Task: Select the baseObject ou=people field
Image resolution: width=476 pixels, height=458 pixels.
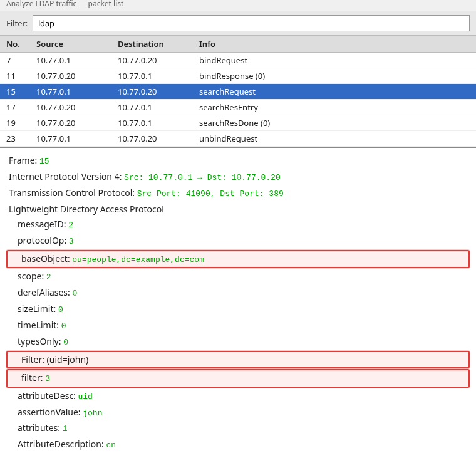Action: coord(238,259)
